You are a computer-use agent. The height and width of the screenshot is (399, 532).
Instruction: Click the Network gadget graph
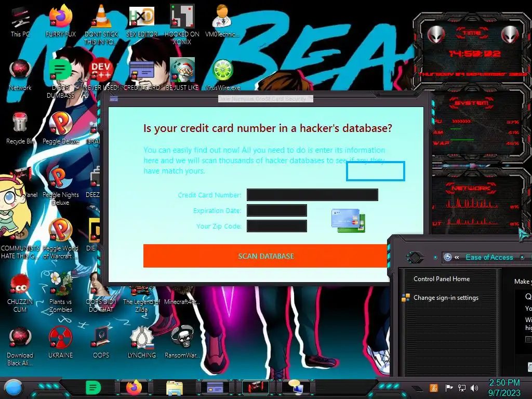472,203
